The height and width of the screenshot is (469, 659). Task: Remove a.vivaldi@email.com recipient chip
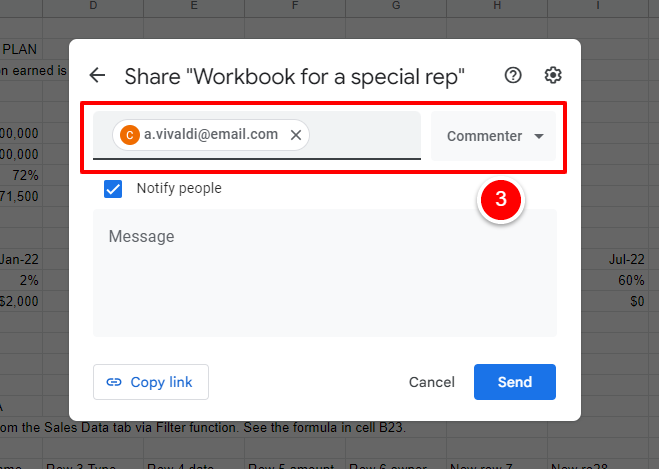[296, 135]
